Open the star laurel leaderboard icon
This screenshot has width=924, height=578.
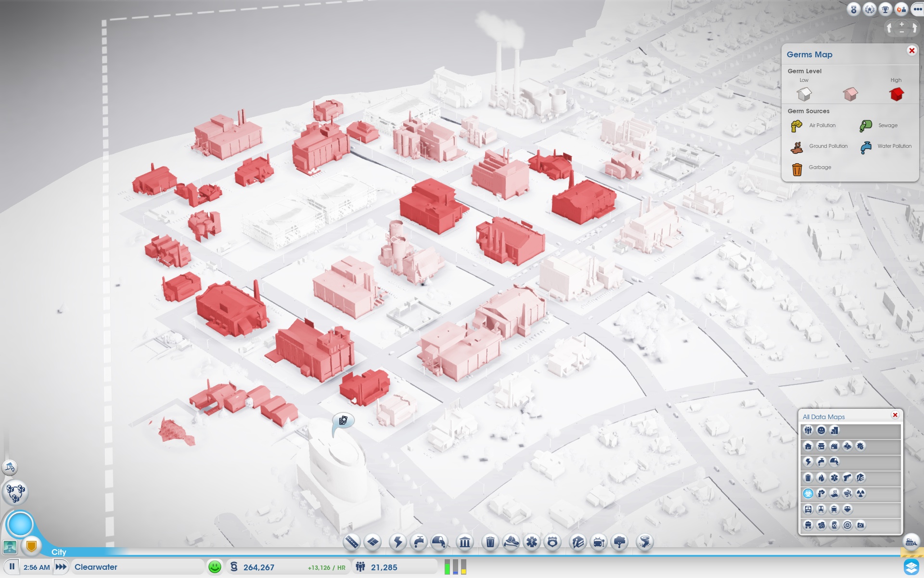pyautogui.click(x=870, y=9)
